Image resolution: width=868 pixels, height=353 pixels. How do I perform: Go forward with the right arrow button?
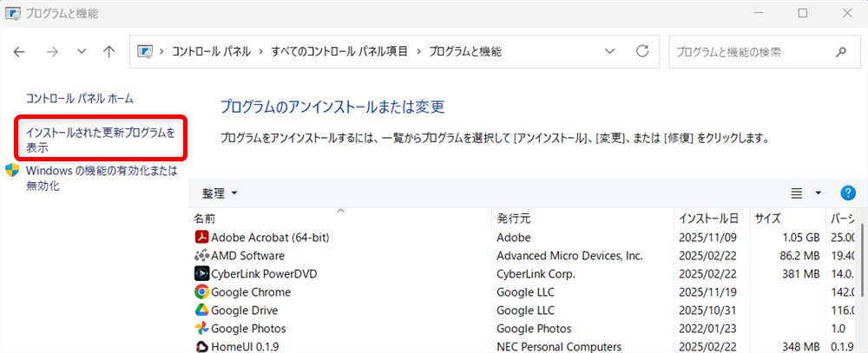coord(52,52)
